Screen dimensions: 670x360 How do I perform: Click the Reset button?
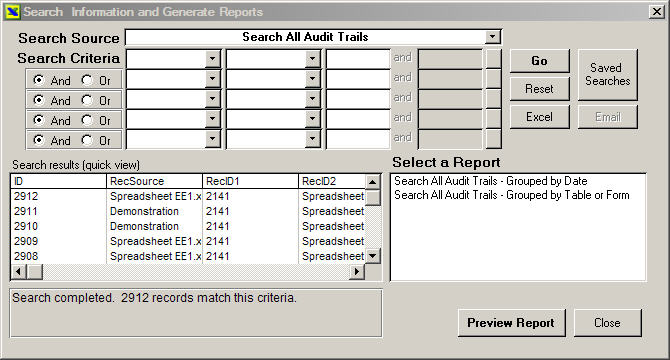point(539,89)
